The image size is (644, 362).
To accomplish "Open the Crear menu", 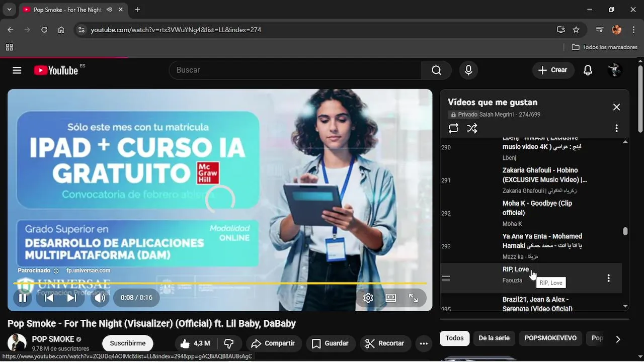I will 552,70.
